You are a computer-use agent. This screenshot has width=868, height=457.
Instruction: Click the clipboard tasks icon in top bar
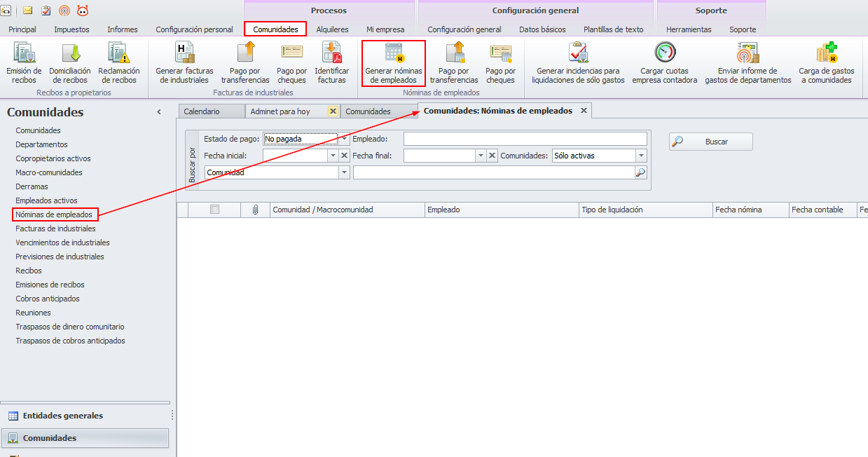click(x=46, y=11)
